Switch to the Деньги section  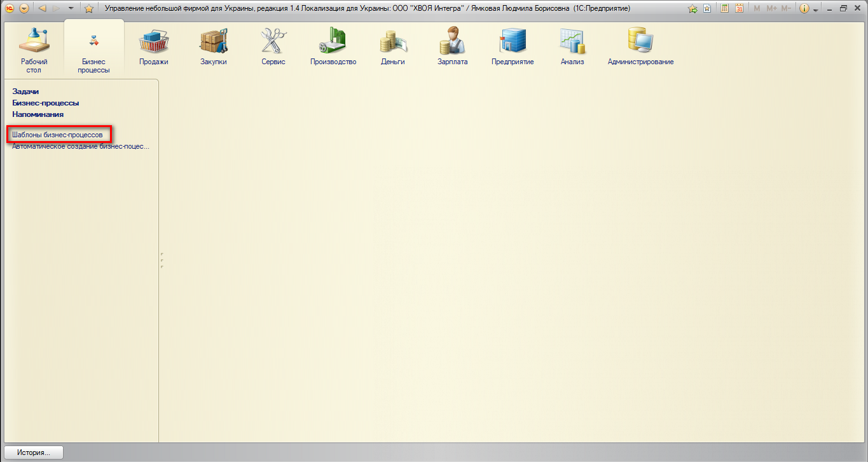tap(392, 47)
